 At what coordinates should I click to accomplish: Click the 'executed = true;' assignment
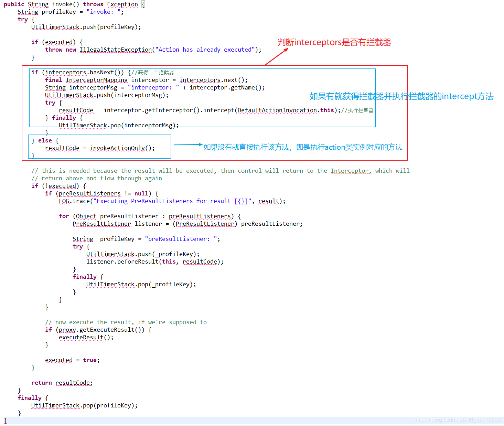72,360
